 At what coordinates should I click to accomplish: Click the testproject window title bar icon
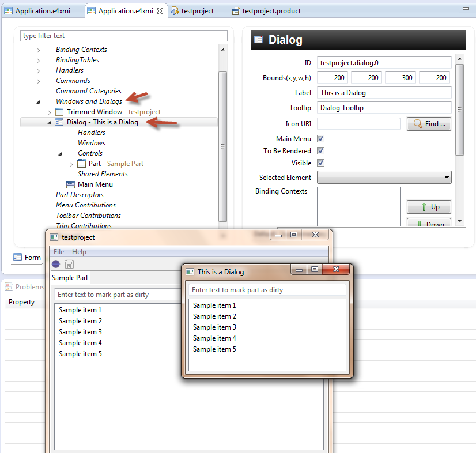pos(54,237)
